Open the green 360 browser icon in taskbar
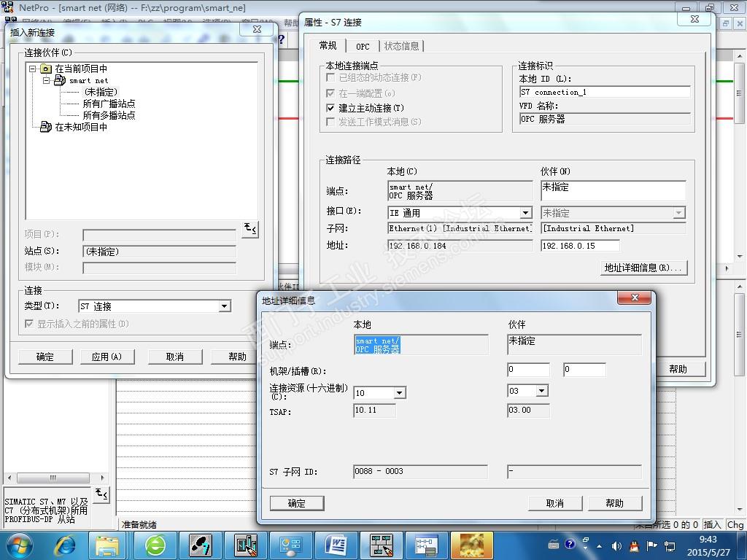This screenshot has width=747, height=560. pos(155,545)
